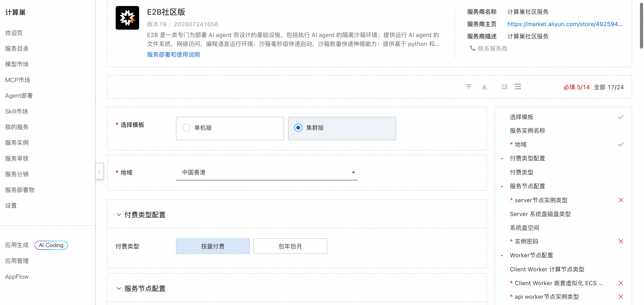
Task: Click the 必填 5/14 required counter
Action: pos(577,87)
